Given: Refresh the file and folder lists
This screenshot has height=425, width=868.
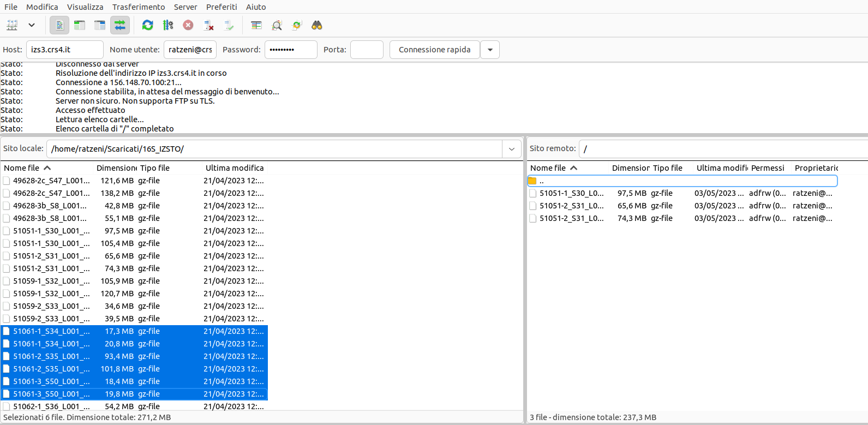Looking at the screenshot, I should click(x=147, y=25).
